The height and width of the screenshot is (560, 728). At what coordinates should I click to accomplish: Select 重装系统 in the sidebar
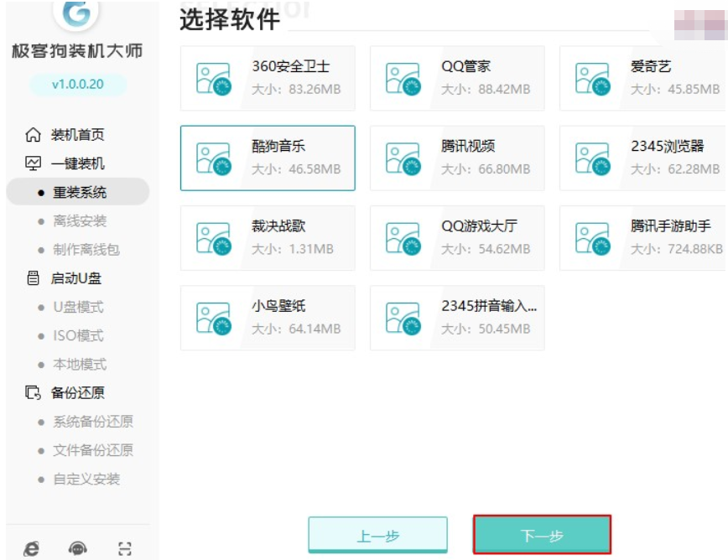77,192
